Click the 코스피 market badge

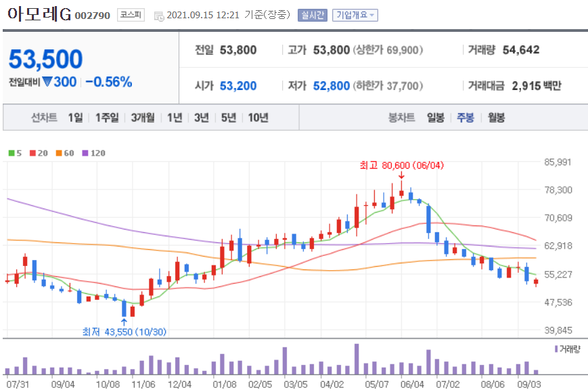[x=131, y=15]
